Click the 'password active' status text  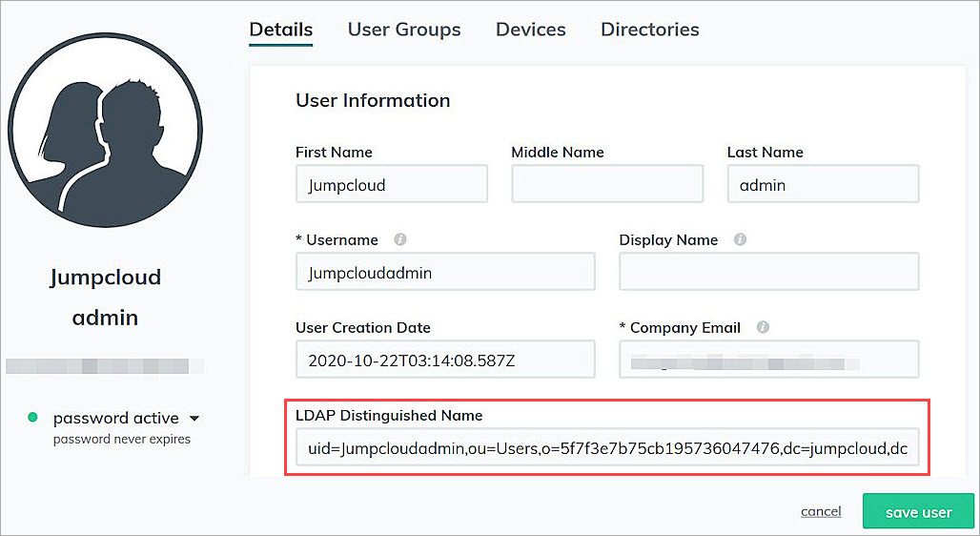click(x=115, y=418)
